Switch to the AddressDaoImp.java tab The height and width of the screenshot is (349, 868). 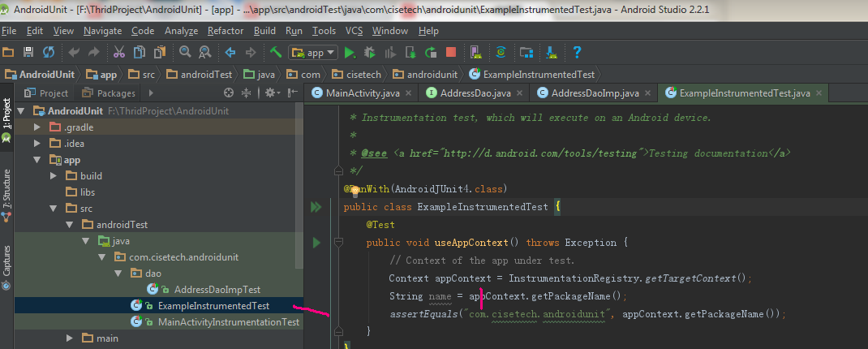[588, 93]
